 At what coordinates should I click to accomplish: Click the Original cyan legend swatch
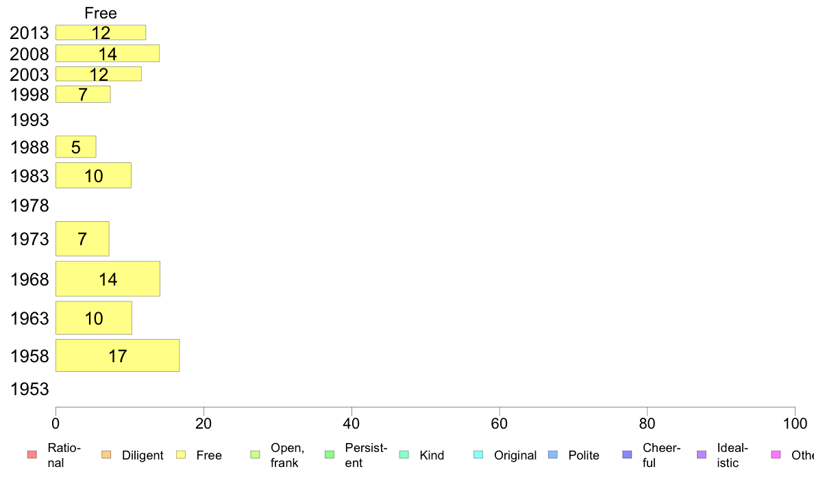[x=479, y=455]
